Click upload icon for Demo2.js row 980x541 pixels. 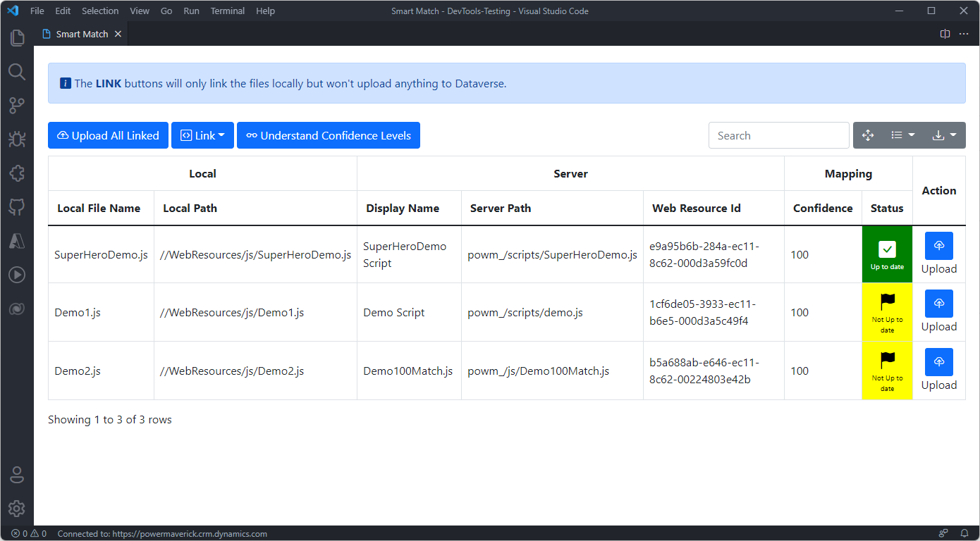pyautogui.click(x=938, y=362)
